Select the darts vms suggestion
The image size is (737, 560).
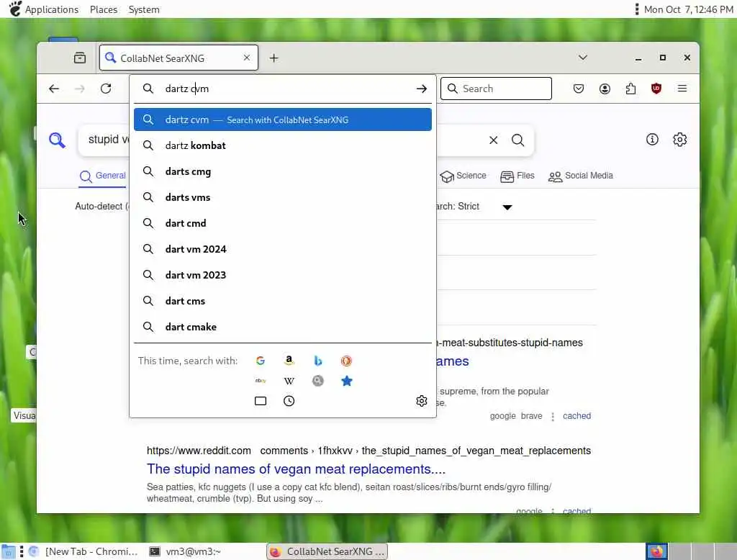pyautogui.click(x=282, y=197)
